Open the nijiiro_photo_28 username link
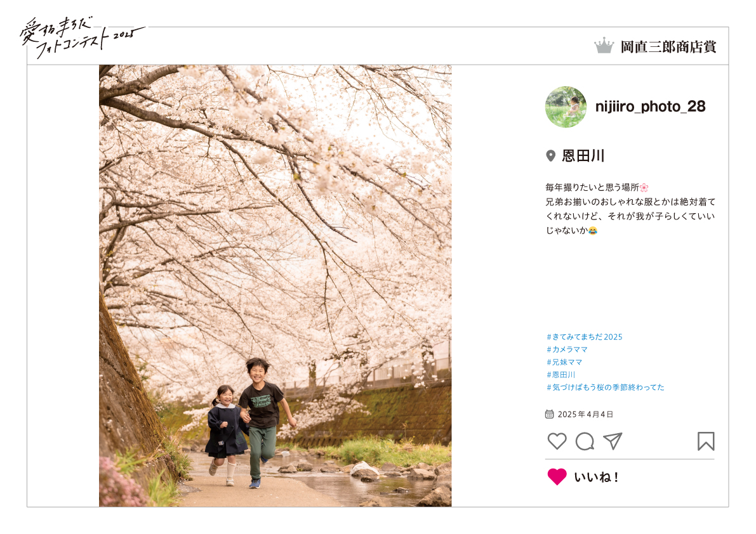756x534 pixels. tap(651, 107)
